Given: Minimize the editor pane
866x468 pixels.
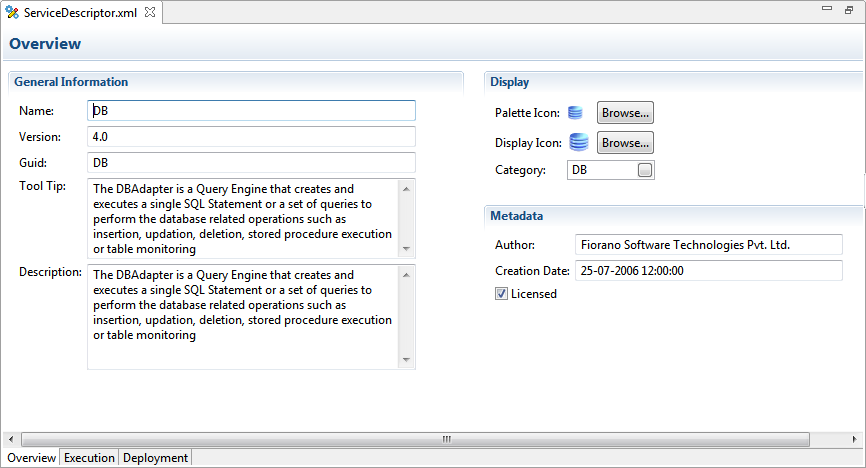Looking at the screenshot, I should (x=827, y=10).
